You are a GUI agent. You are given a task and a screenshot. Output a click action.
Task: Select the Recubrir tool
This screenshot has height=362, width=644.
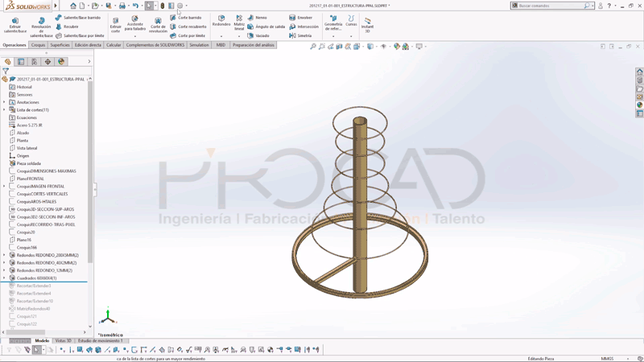tap(67, 27)
